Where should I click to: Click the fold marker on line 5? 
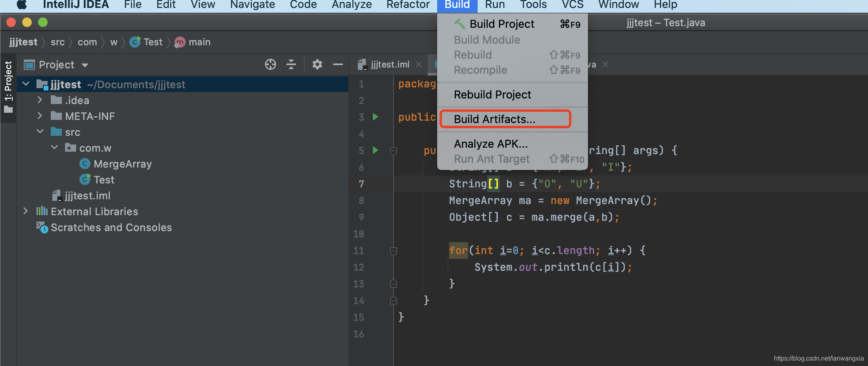pos(394,151)
